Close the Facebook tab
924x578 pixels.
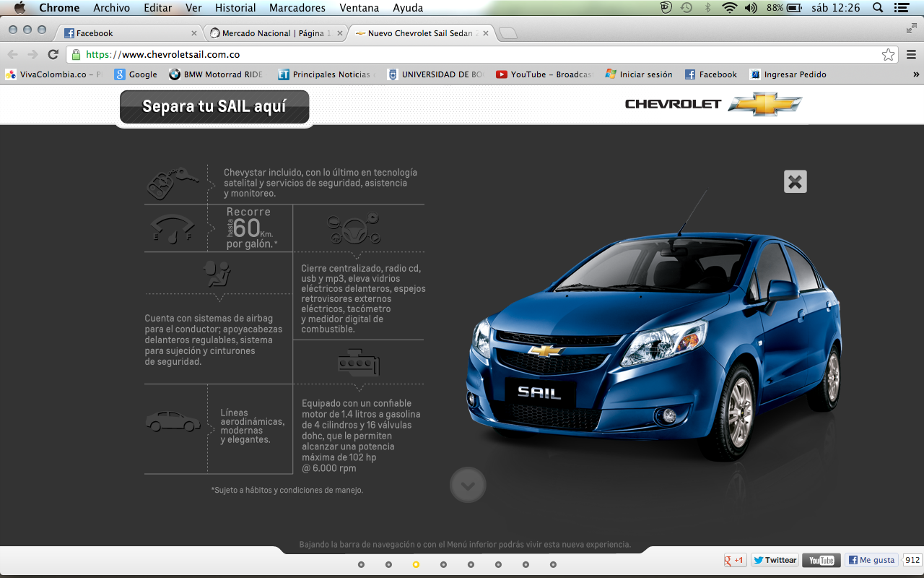tap(194, 33)
